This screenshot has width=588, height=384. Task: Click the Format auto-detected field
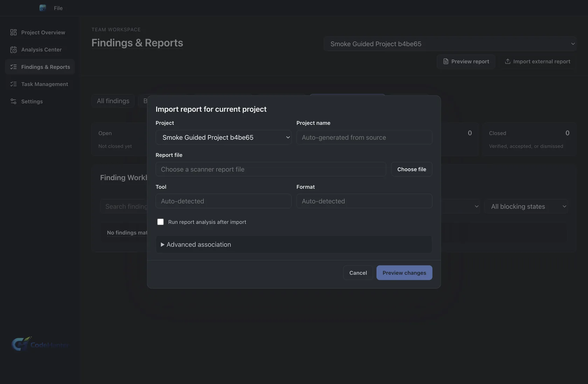pos(364,201)
